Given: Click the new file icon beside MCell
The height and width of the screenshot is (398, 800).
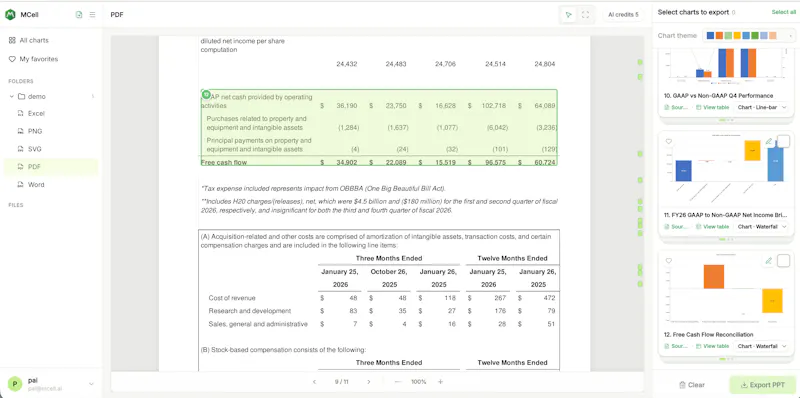Looking at the screenshot, I should [79, 15].
